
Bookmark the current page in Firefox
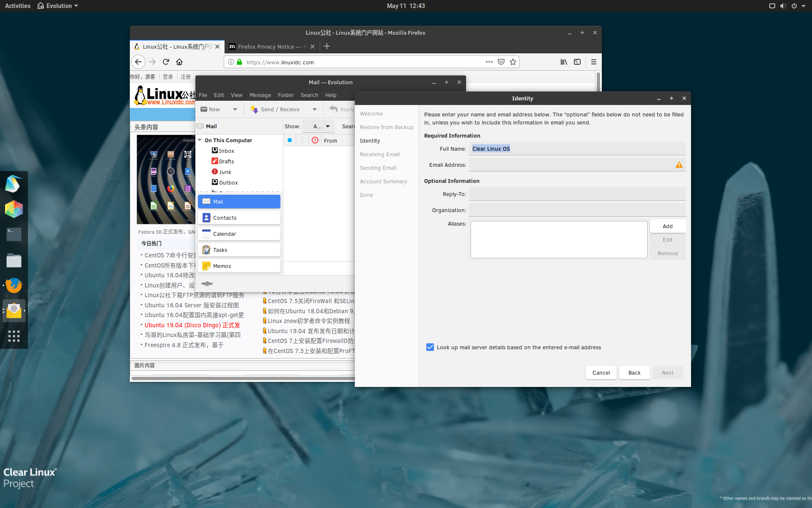(513, 62)
